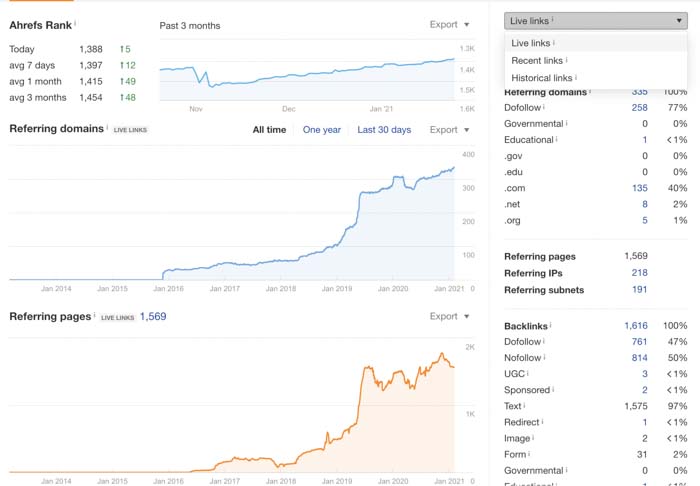Open the 761 Dofollow backlinks link

click(639, 342)
